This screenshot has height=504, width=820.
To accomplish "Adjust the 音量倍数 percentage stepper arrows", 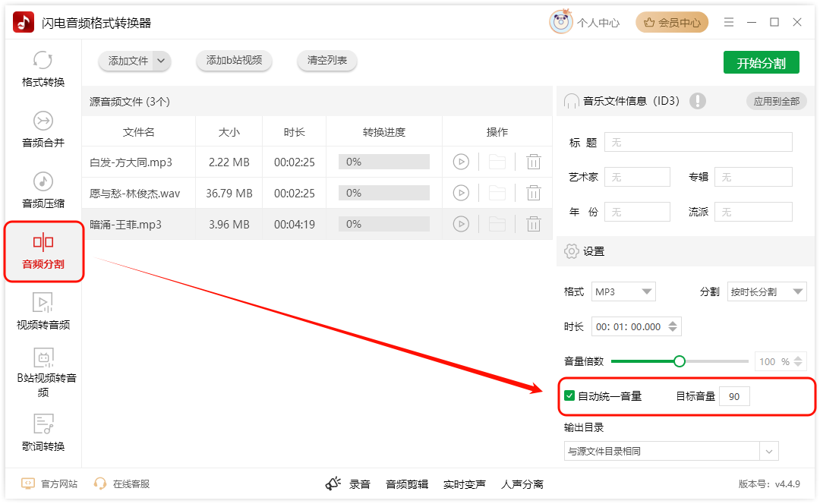I will 798,361.
